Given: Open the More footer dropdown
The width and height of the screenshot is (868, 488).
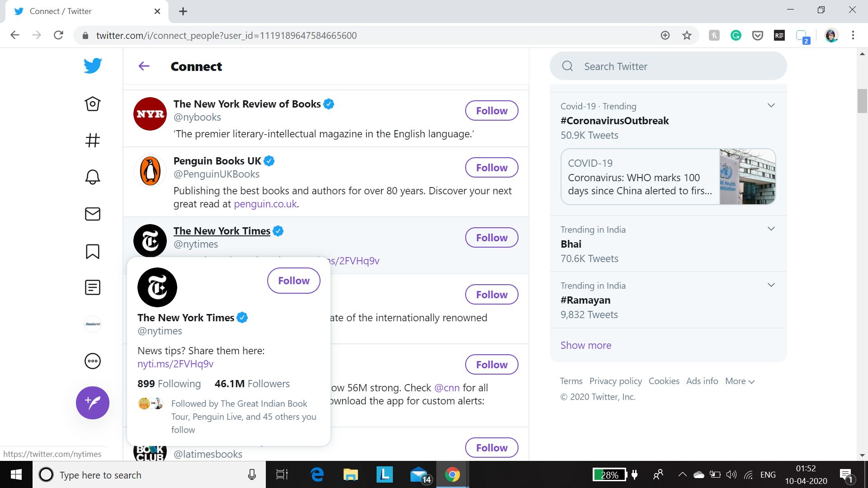Looking at the screenshot, I should click(x=740, y=381).
